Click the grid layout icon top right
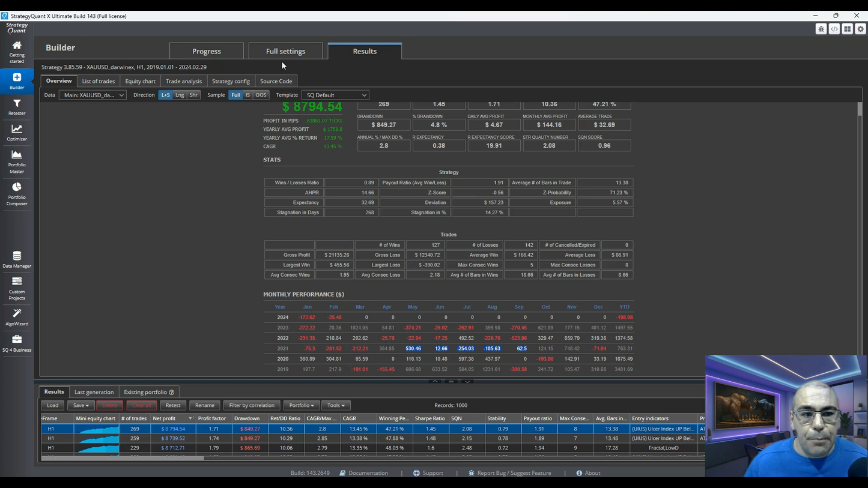 [x=848, y=29]
